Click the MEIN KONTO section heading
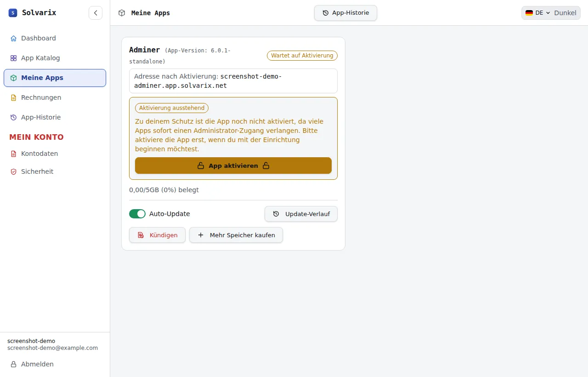 pyautogui.click(x=37, y=137)
